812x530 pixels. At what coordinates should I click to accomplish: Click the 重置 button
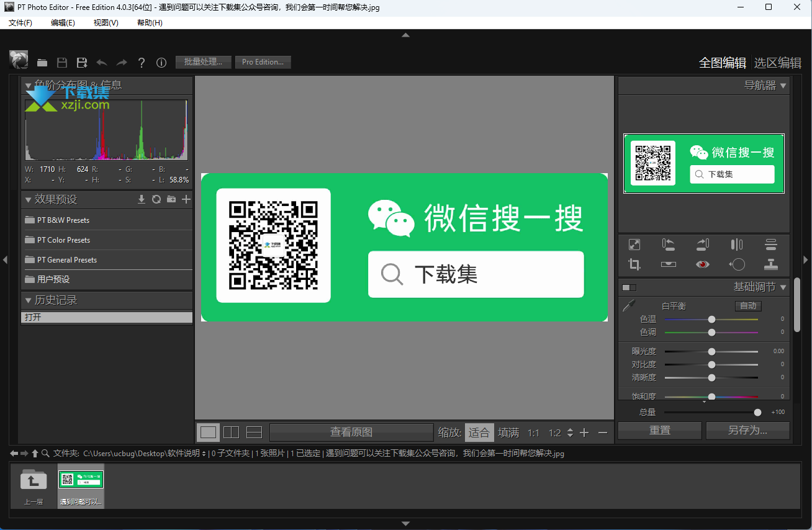[x=659, y=430]
